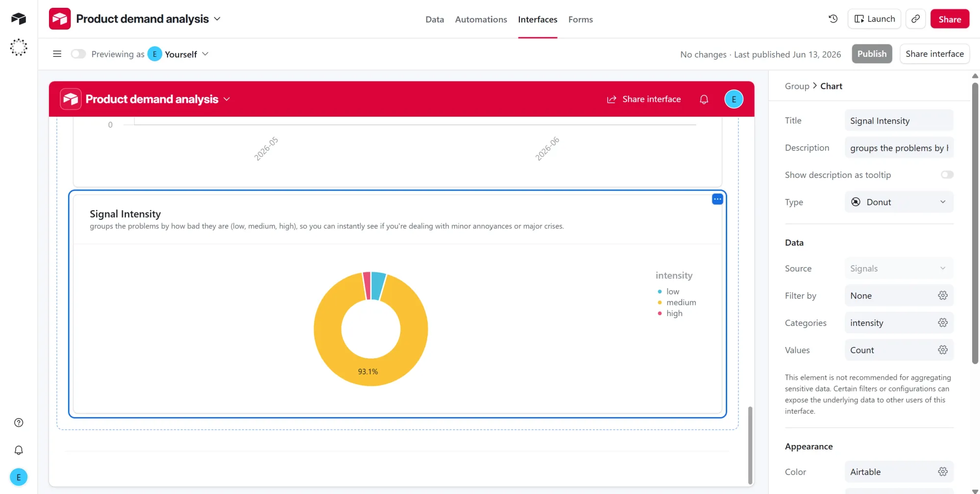Click Share interface in red header
The image size is (980, 494).
(644, 99)
